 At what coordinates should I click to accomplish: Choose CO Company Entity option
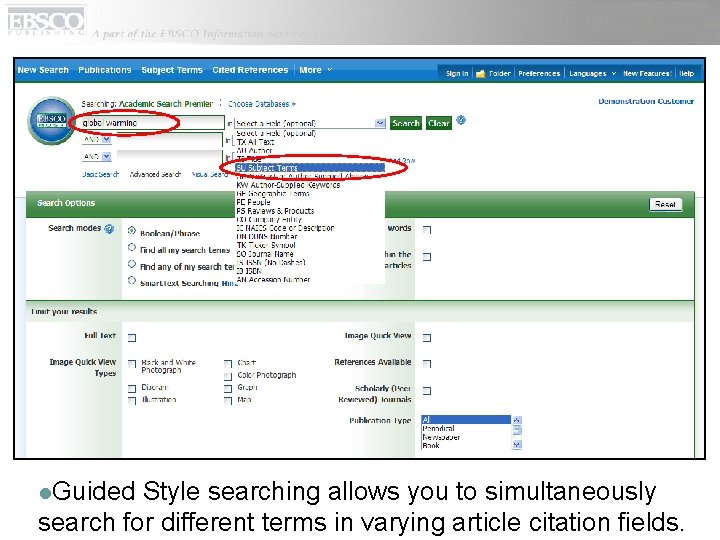pos(310,219)
